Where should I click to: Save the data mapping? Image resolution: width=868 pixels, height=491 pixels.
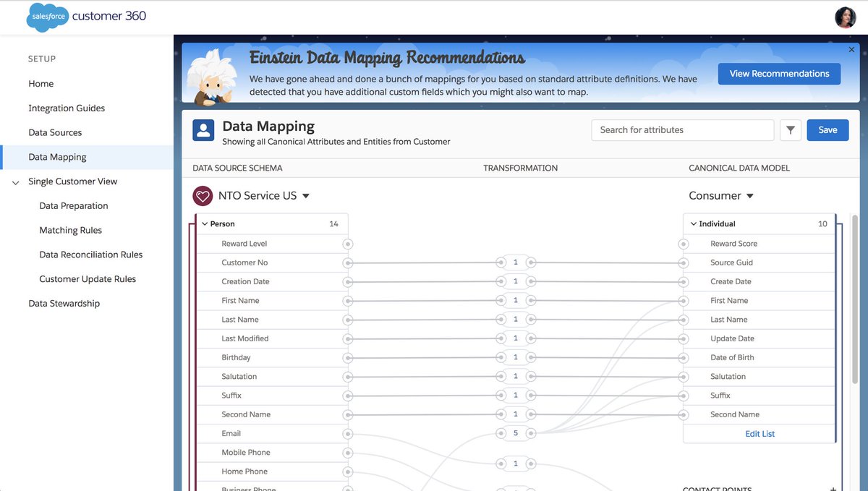[x=827, y=130]
